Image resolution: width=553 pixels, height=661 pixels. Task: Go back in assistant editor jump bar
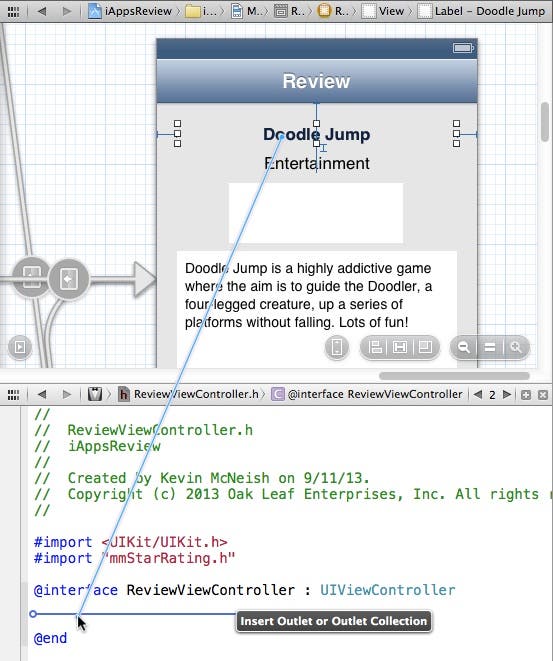tap(42, 394)
